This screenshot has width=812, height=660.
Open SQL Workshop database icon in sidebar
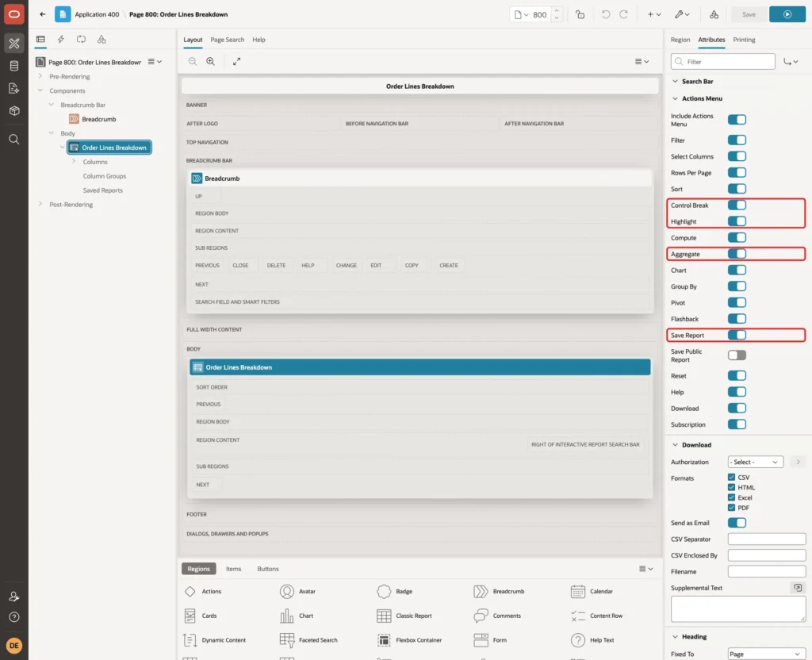(x=14, y=66)
